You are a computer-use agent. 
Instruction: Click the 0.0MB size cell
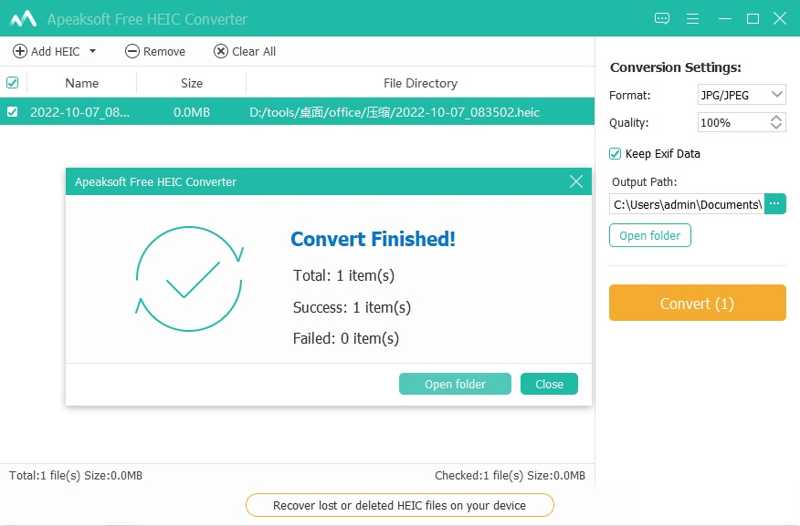(x=191, y=112)
